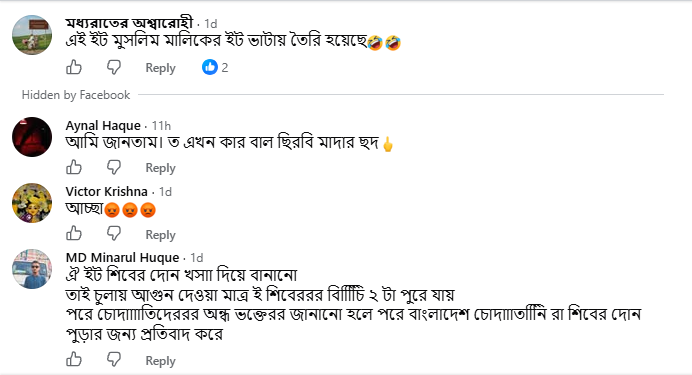
Task: Dislike MD Minarul Huque's comment
Action: (x=114, y=360)
